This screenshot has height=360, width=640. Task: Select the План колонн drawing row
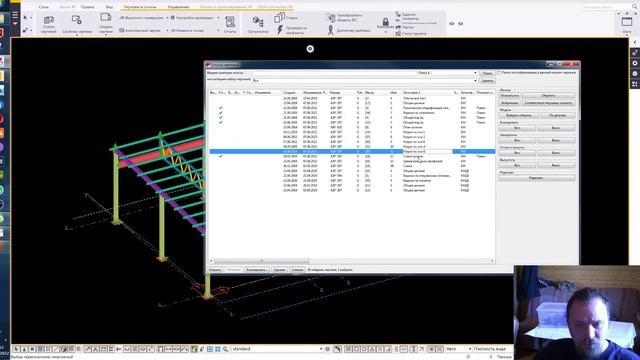(352, 127)
